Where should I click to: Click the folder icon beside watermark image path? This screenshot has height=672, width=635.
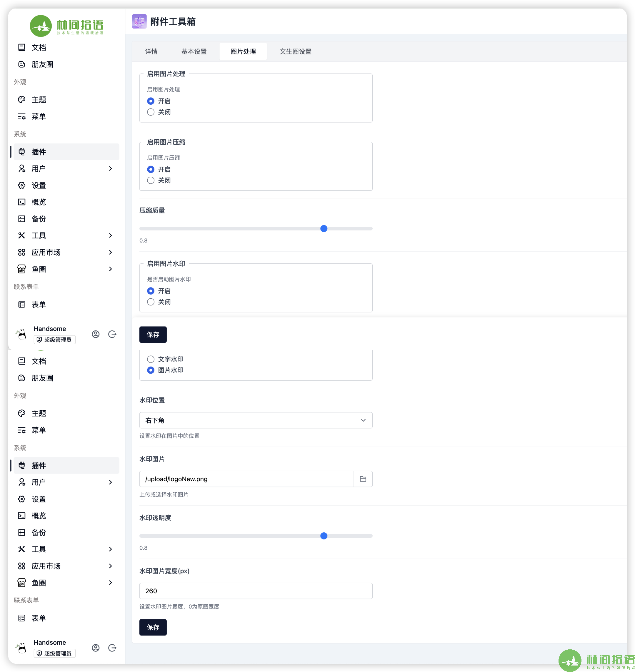pyautogui.click(x=363, y=479)
